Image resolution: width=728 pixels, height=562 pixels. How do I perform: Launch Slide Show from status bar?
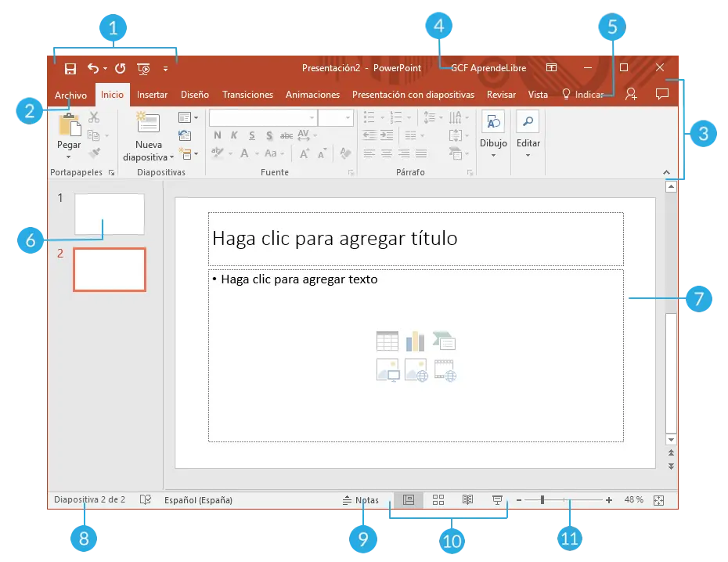(496, 499)
